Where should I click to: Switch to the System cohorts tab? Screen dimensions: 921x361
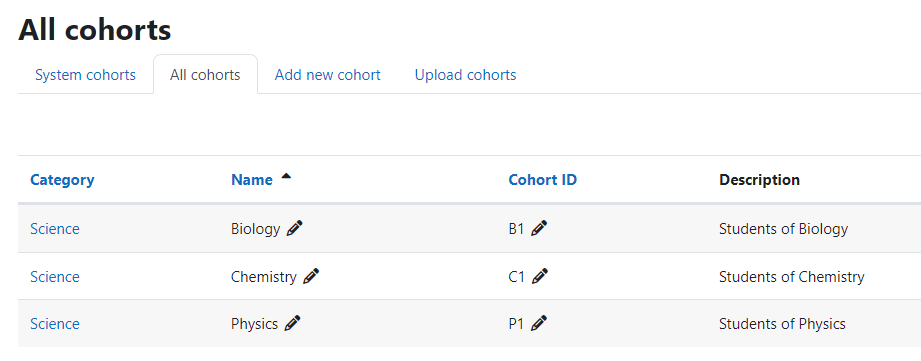(x=85, y=75)
